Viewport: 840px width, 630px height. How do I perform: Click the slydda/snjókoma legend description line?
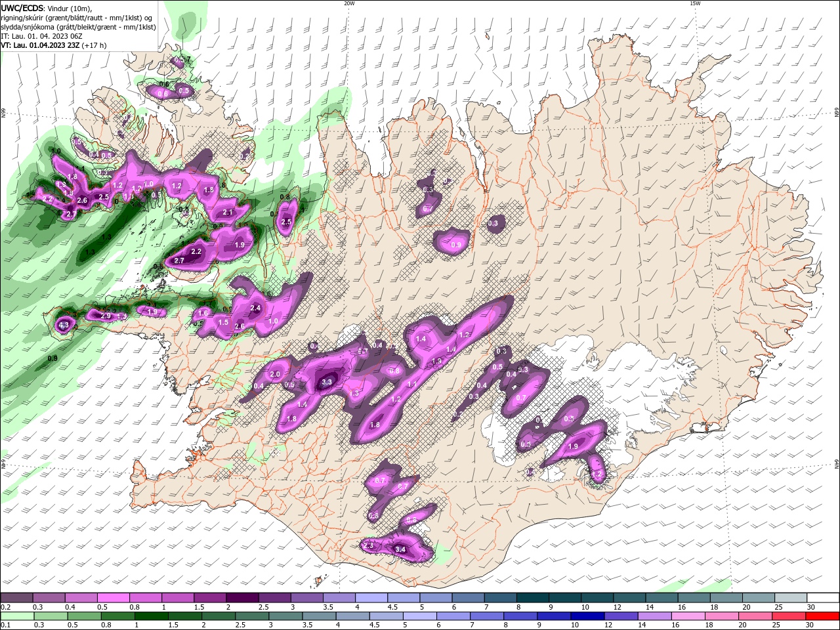click(79, 27)
